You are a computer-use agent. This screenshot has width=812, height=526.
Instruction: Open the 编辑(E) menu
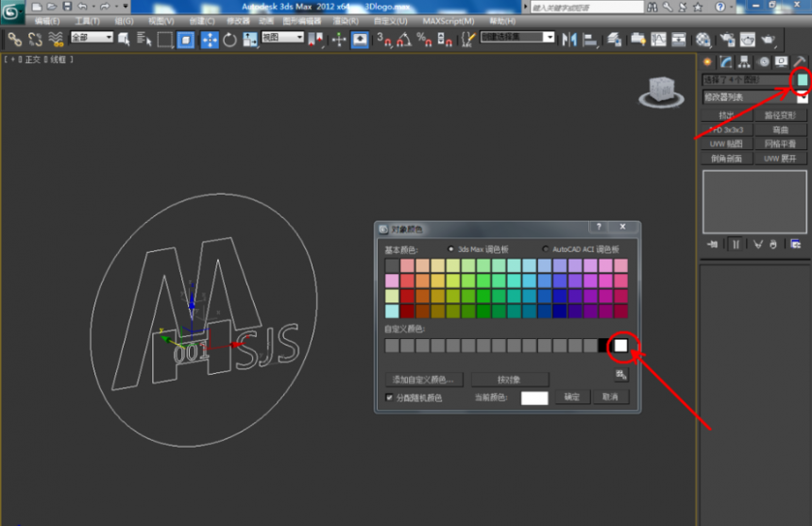(x=47, y=21)
